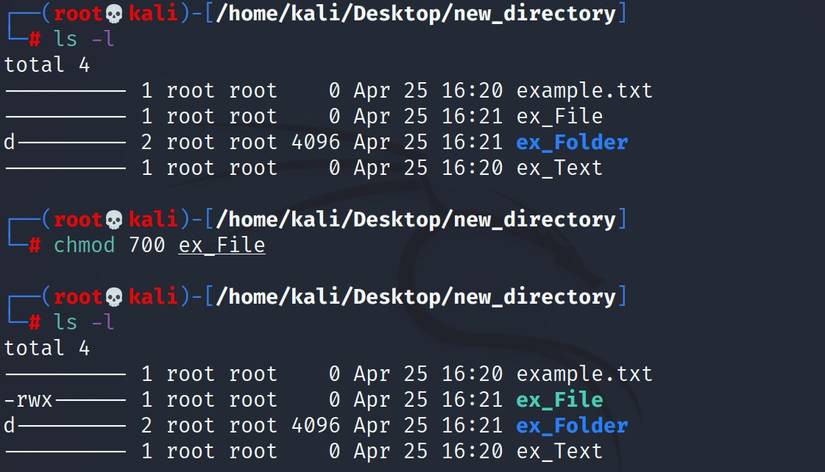This screenshot has height=472, width=825.
Task: Click the red # symbol before chmod
Action: point(34,245)
